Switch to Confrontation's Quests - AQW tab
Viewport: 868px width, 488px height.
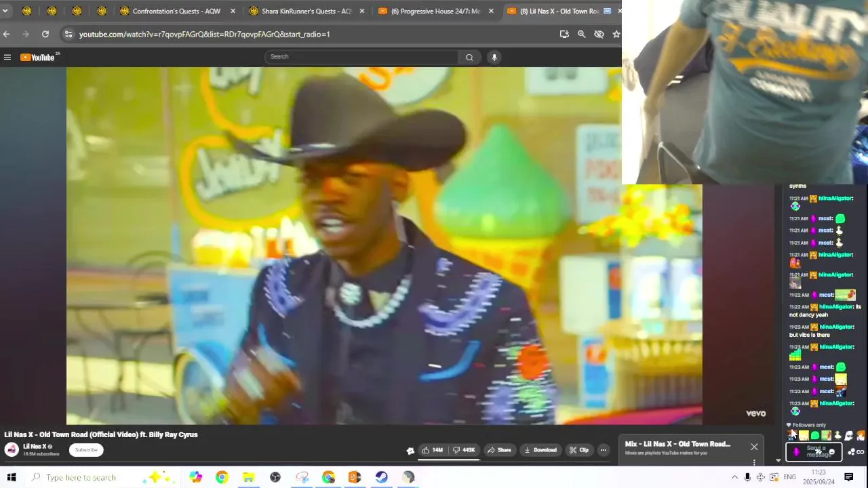(176, 11)
